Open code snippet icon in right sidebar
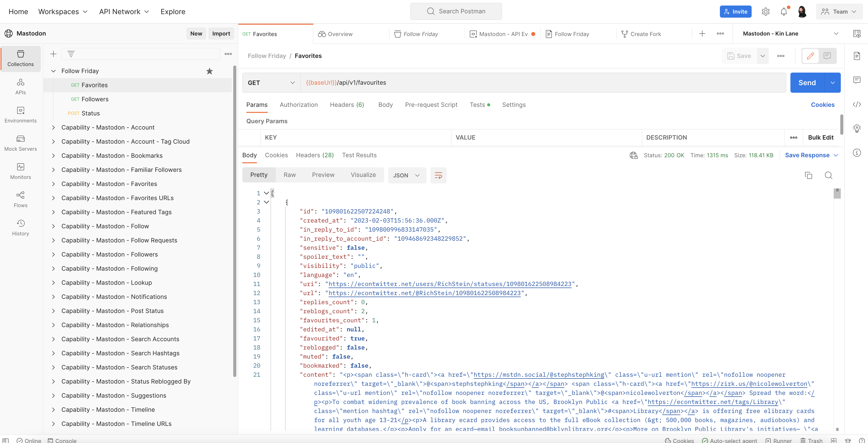Image resolution: width=868 pixels, height=443 pixels. [857, 105]
